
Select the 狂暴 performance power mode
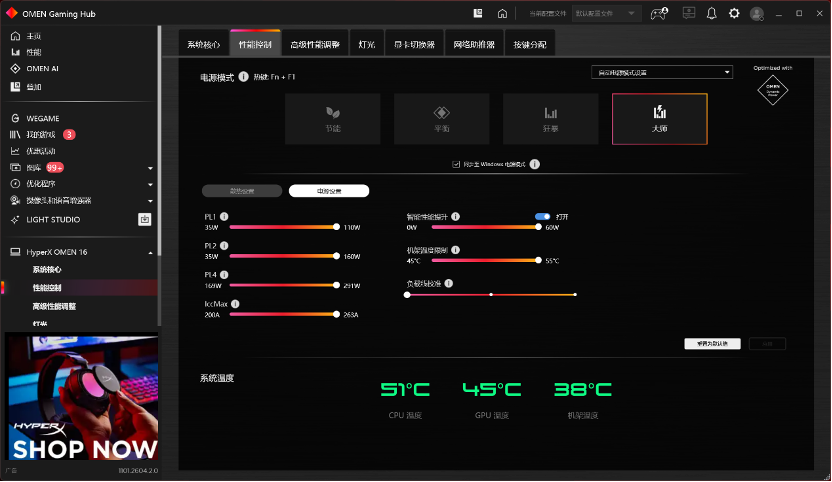click(551, 119)
